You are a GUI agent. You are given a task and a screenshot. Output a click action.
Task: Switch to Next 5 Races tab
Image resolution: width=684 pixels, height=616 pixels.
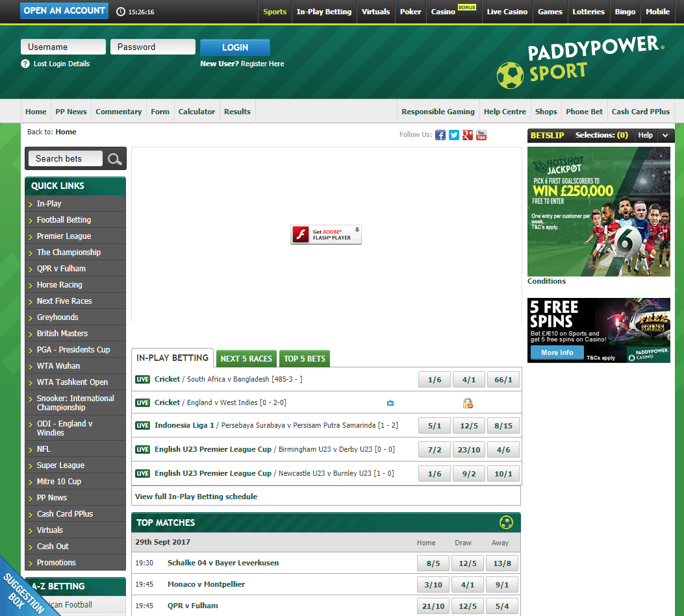pos(246,358)
